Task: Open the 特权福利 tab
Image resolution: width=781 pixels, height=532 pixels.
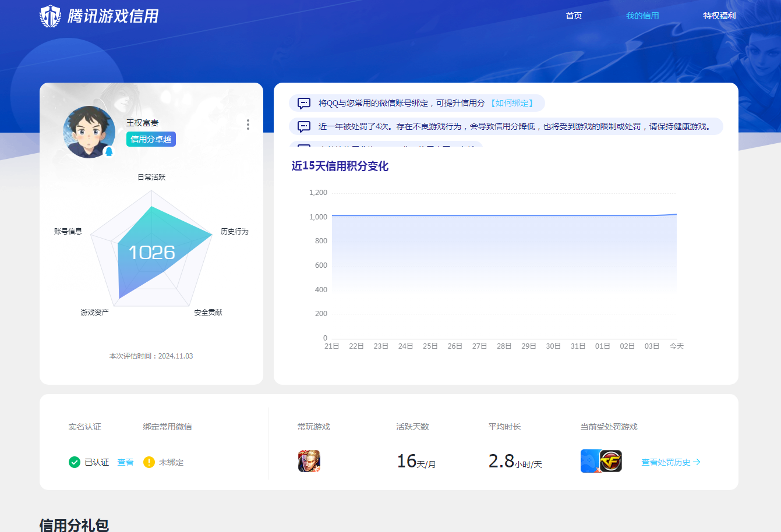Action: 719,16
